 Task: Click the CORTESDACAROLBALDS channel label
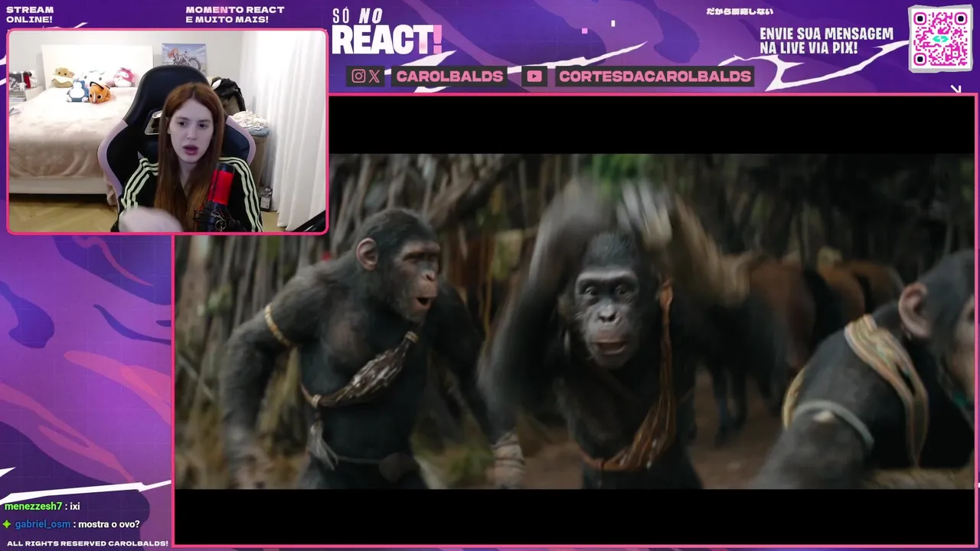(x=655, y=76)
